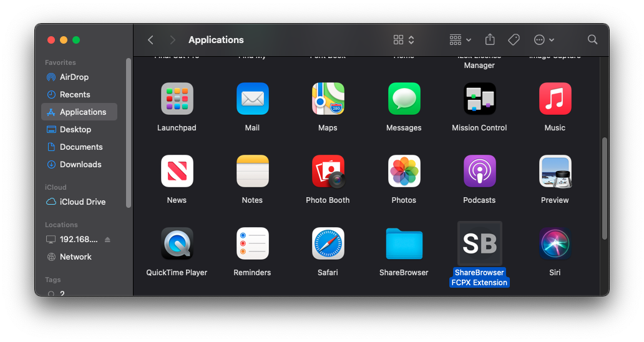Select the Maps app icon
This screenshot has width=644, height=342.
pos(328,99)
